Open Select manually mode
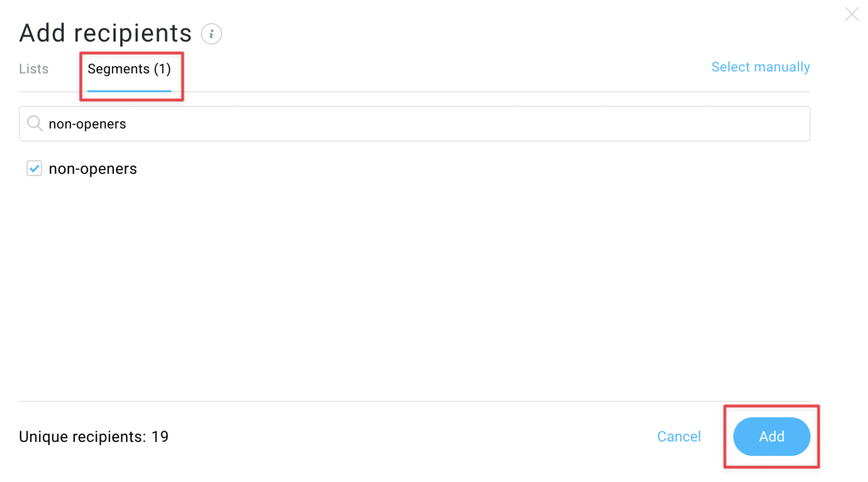This screenshot has height=482, width=868. [760, 67]
